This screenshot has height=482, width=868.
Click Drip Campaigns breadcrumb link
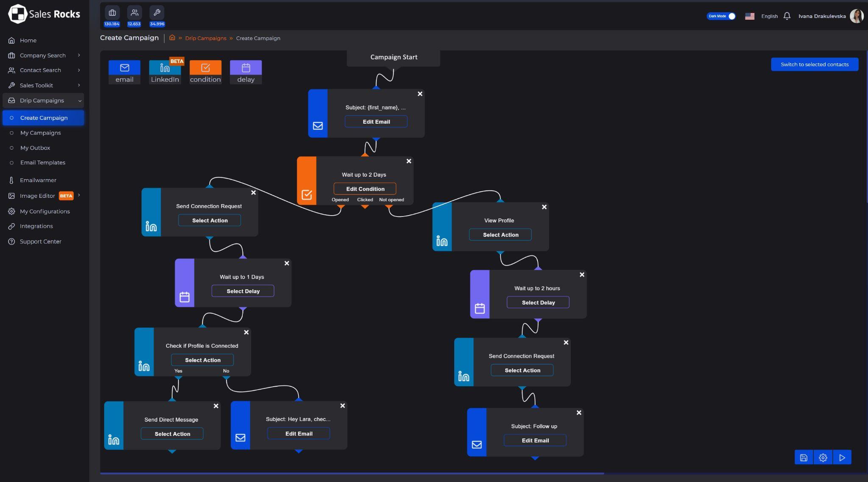(206, 38)
